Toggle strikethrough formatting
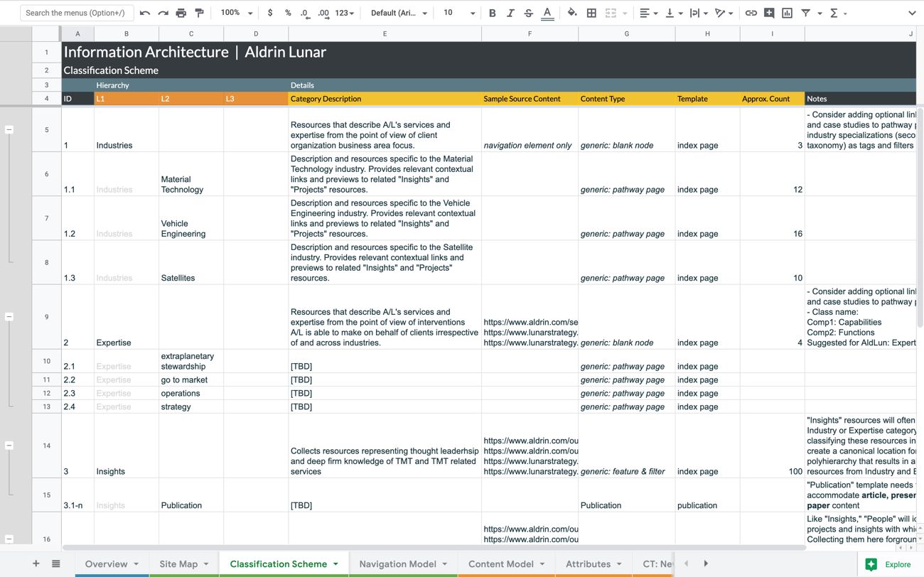Screen dimensions: 924x577 tap(528, 13)
